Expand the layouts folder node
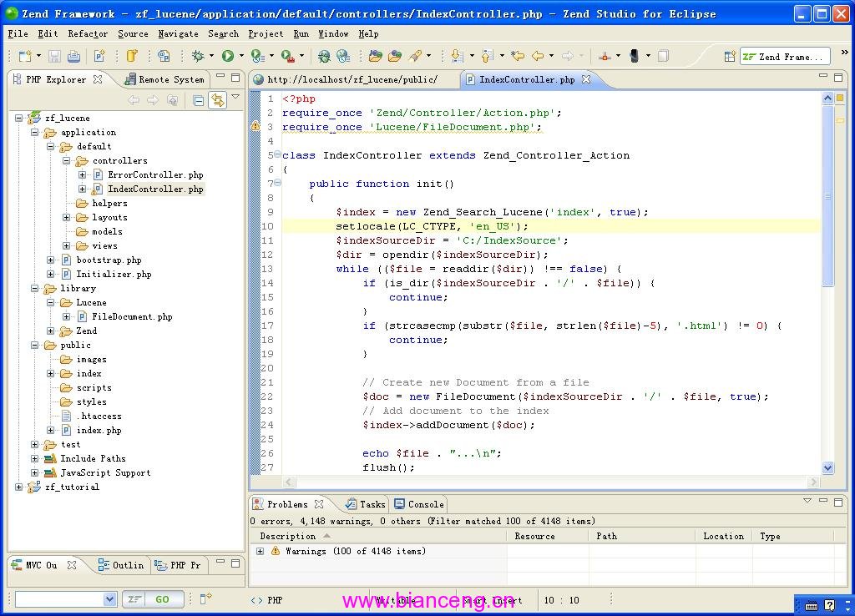The height and width of the screenshot is (616, 855). (x=67, y=217)
